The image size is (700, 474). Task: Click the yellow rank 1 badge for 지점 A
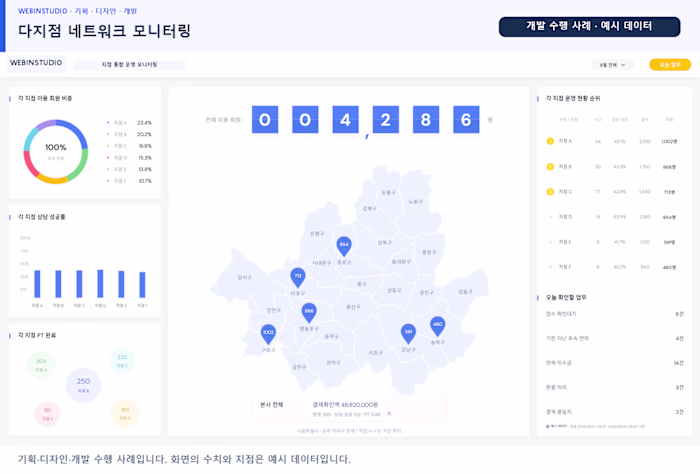pos(550,141)
